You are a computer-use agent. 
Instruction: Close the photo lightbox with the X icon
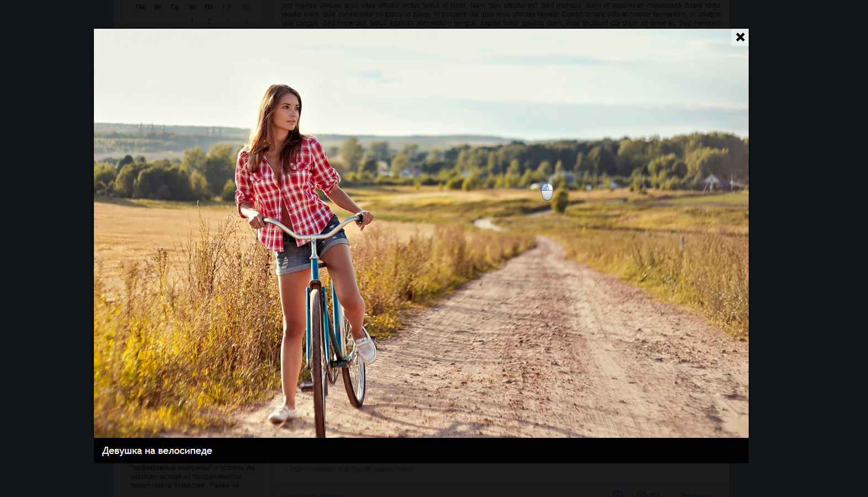(740, 37)
